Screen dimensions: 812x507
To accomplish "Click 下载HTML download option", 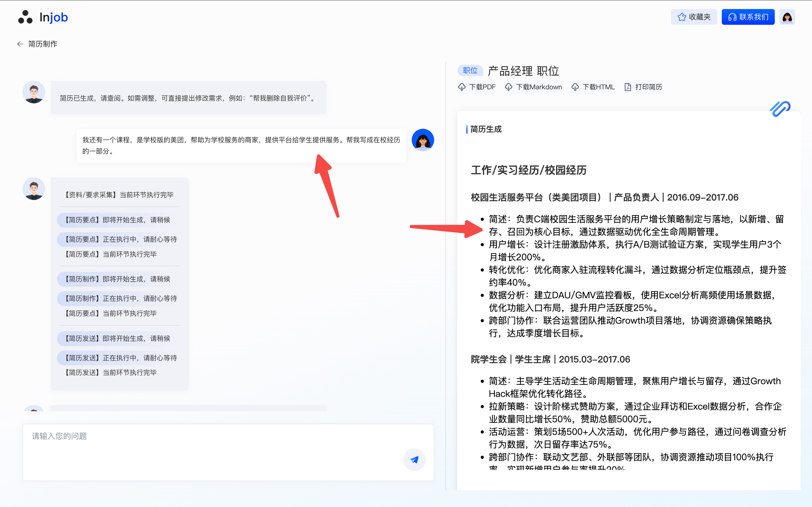I will [x=593, y=87].
